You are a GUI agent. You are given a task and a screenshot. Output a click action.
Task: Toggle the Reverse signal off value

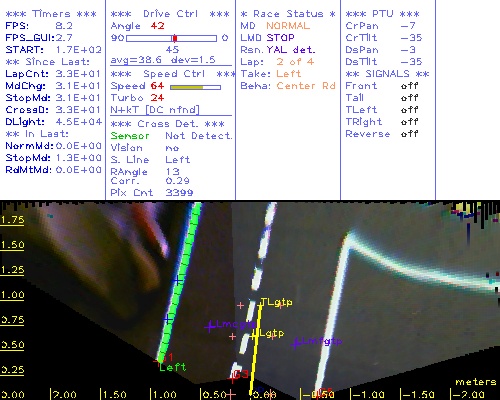[410, 134]
